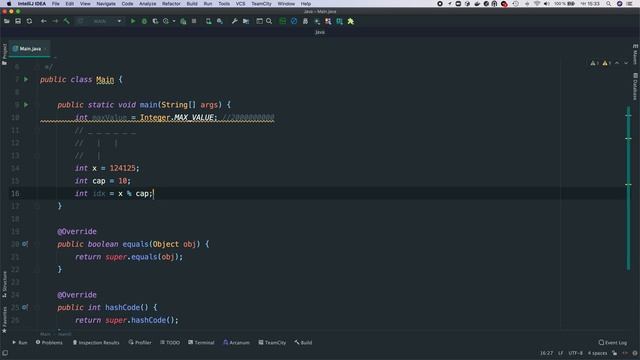Click the Profile run toolbar icon
Screen dimensions: 640x360
(x=166, y=21)
